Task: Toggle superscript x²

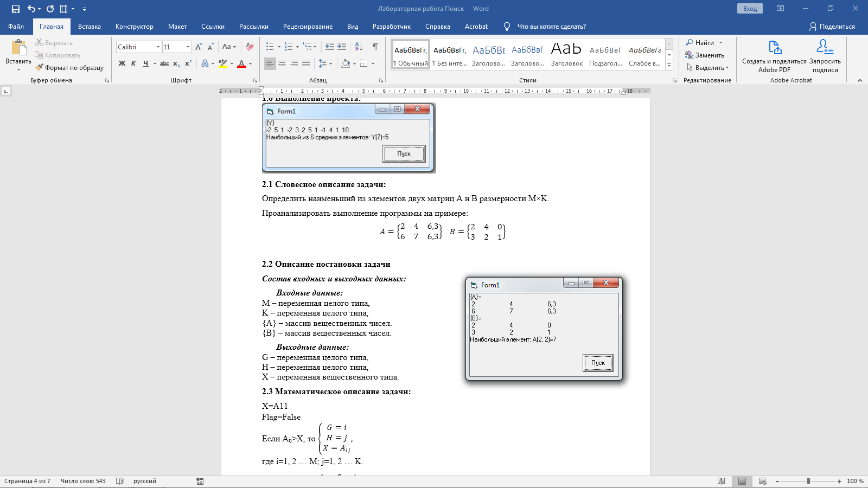Action: pos(188,63)
